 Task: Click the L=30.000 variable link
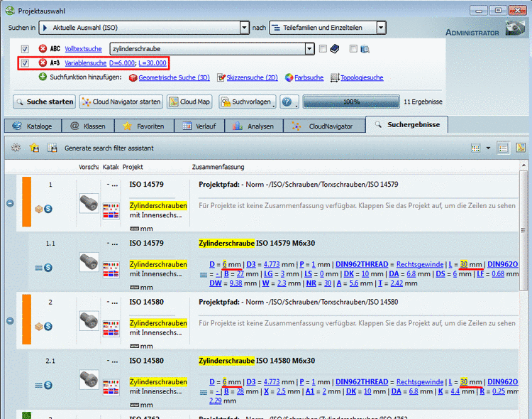(x=153, y=63)
